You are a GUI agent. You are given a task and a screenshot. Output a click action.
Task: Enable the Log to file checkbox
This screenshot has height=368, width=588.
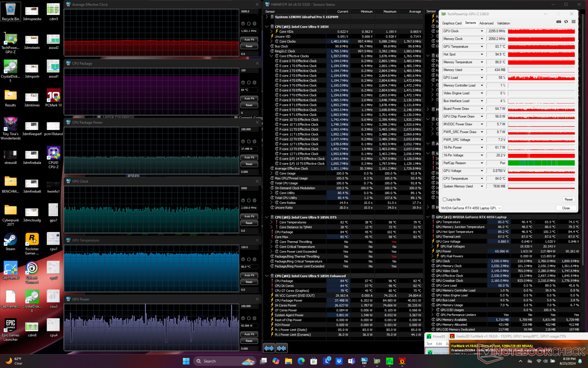point(445,200)
